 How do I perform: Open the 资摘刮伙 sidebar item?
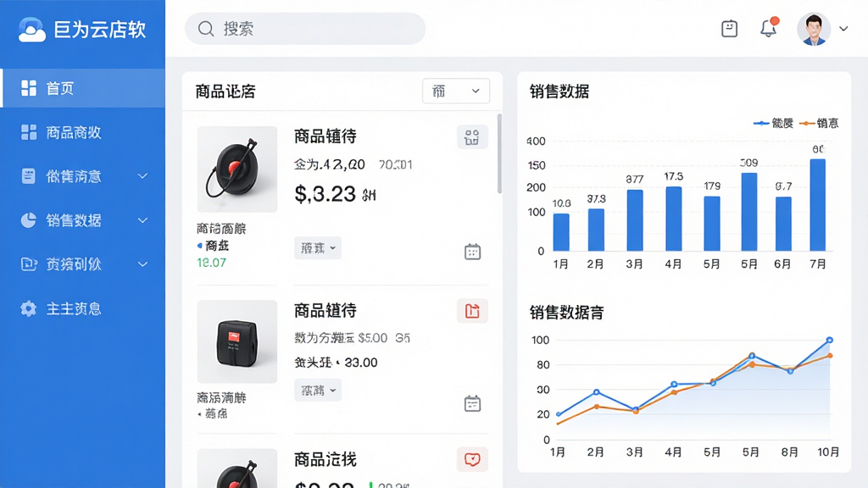[x=82, y=264]
